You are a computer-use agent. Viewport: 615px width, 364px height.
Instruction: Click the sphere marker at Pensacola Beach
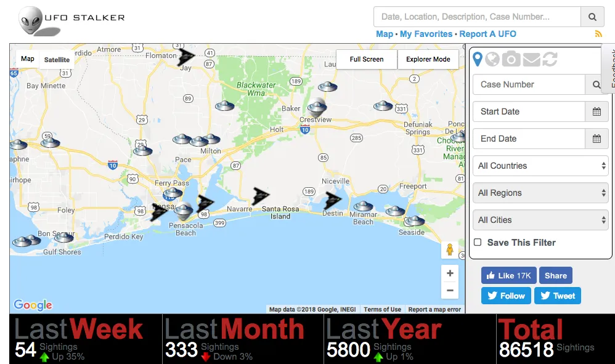tap(183, 211)
